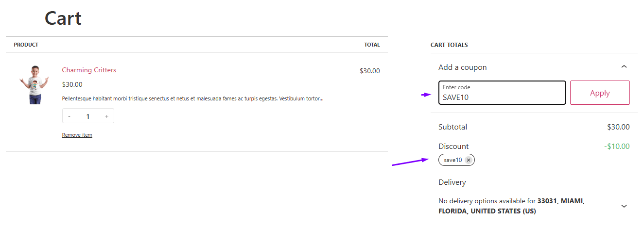Increase quantity with the plus button
The height and width of the screenshot is (227, 644).
coord(107,116)
